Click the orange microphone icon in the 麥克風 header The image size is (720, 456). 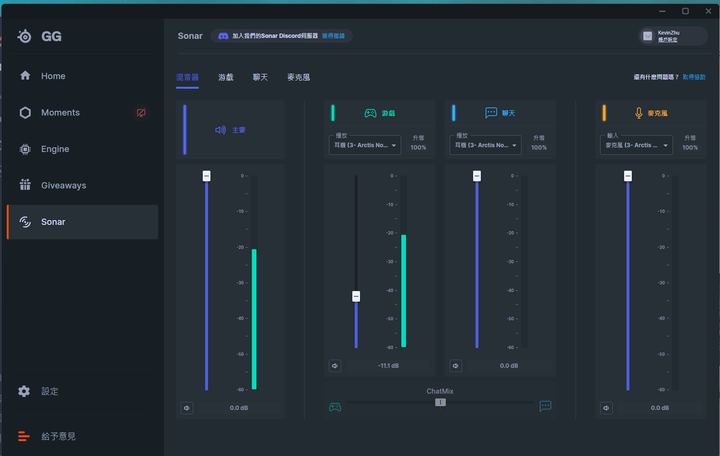pyautogui.click(x=638, y=113)
